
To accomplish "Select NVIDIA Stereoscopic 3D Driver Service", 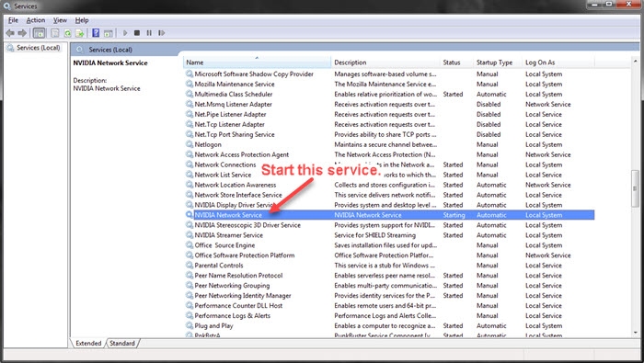I will tap(247, 225).
